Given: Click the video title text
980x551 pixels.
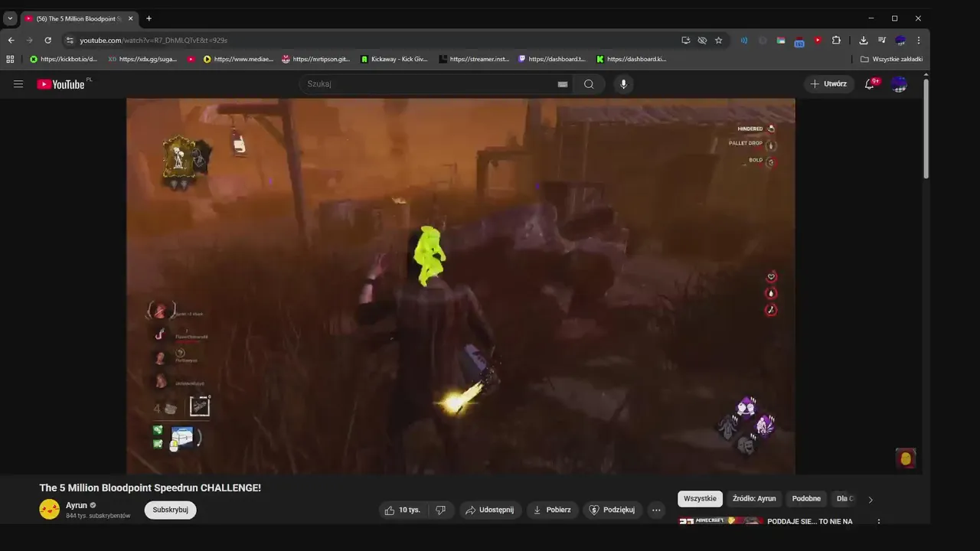Looking at the screenshot, I should pyautogui.click(x=150, y=487).
